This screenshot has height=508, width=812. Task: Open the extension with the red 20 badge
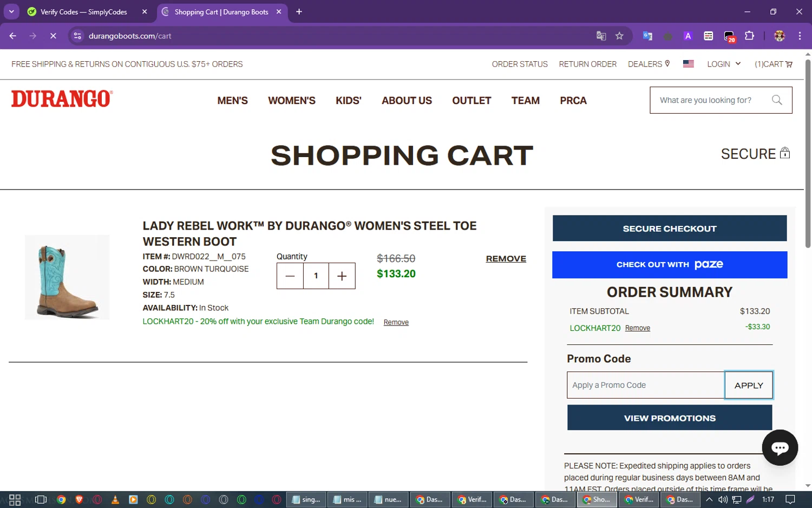coord(729,36)
